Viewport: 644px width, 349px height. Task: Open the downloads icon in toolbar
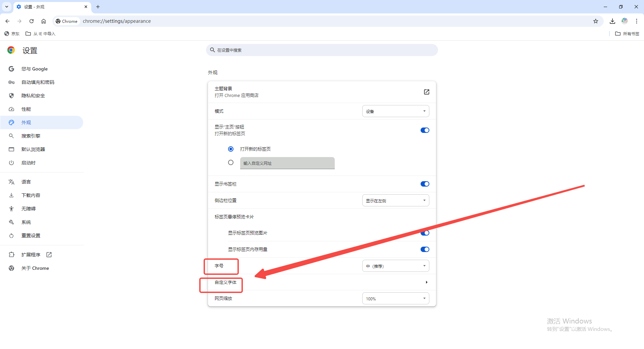click(x=612, y=21)
